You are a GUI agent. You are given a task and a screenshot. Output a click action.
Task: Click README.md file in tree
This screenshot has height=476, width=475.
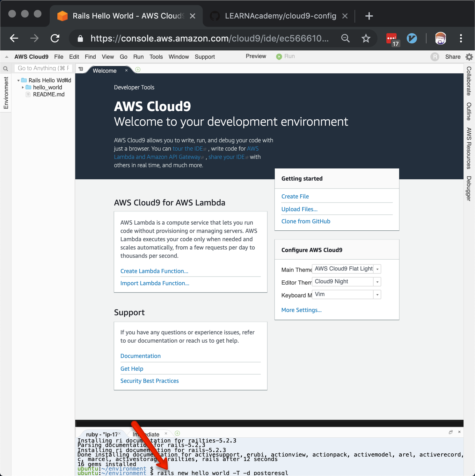48,94
